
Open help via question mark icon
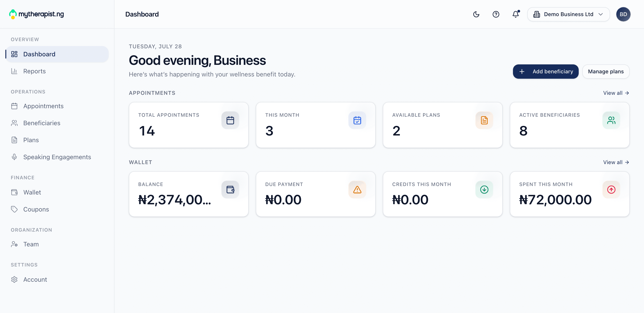point(496,14)
